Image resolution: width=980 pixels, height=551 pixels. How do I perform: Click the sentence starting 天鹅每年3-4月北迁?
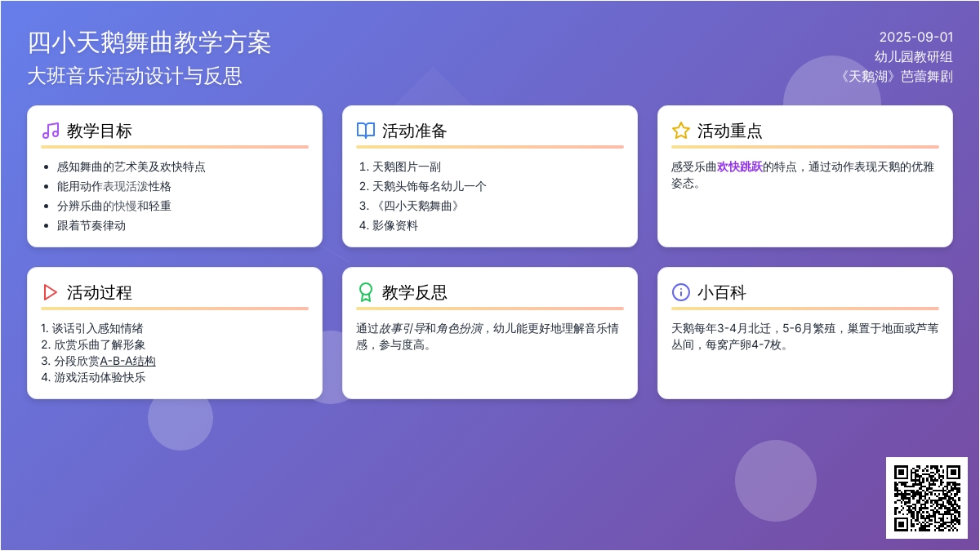(804, 336)
